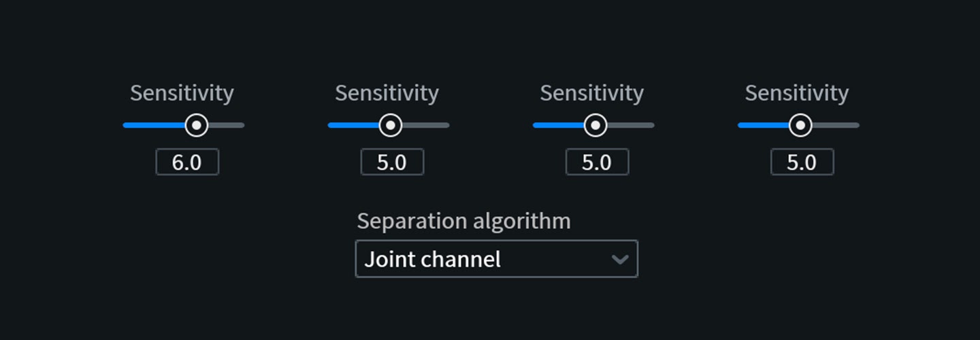Click the leftmost Sensitivity label text
Image resolution: width=980 pixels, height=340 pixels.
[x=182, y=93]
